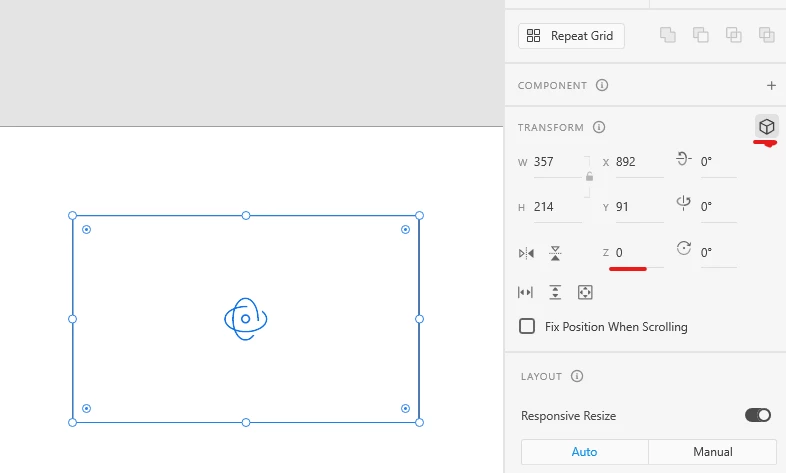Edit the Y rotation angle field
The height and width of the screenshot is (473, 786).
718,207
